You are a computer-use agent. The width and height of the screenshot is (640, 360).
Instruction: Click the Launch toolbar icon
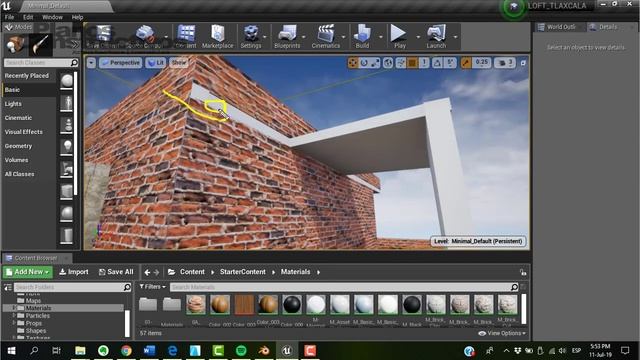436,36
